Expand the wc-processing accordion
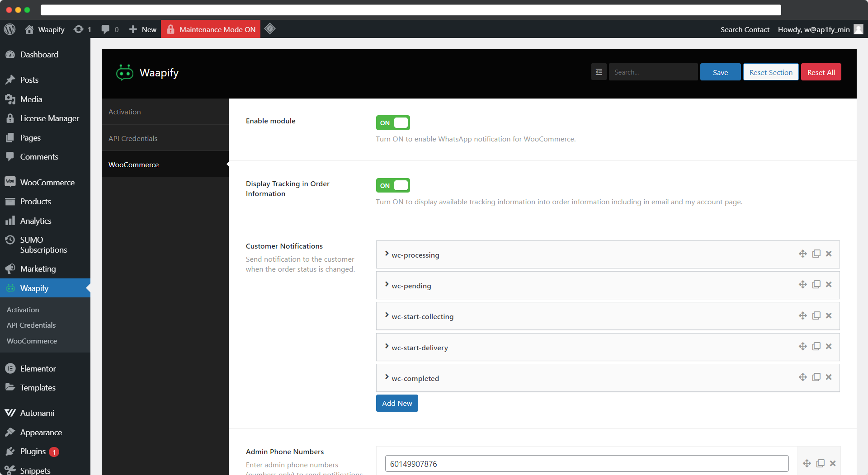Image resolution: width=868 pixels, height=475 pixels. [x=608, y=254]
